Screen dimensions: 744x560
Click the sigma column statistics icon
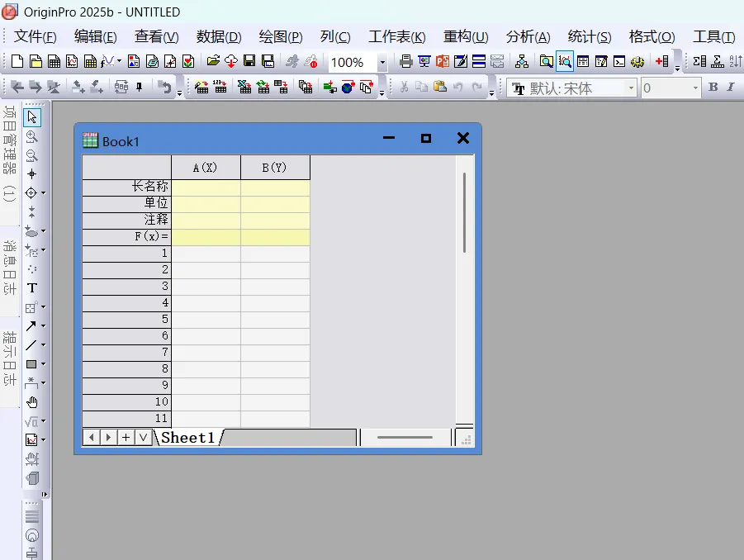pos(699,61)
